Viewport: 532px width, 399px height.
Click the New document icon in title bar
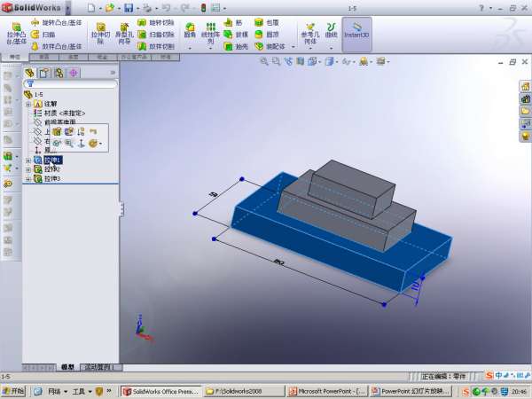(x=91, y=8)
